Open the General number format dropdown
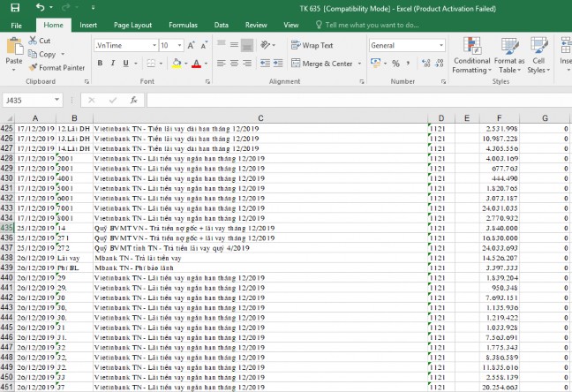Screen dimensions: 572x392 tap(441, 45)
